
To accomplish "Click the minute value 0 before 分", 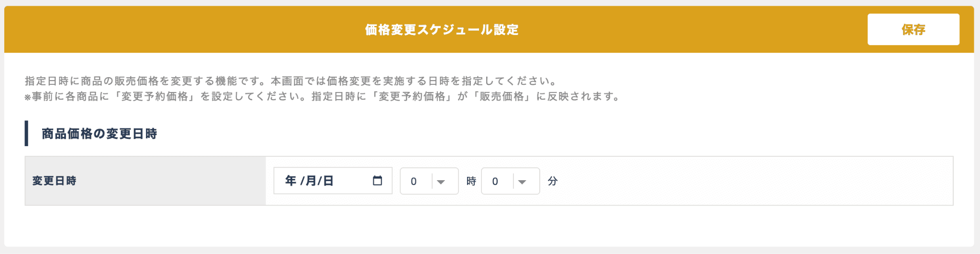I will 495,182.
